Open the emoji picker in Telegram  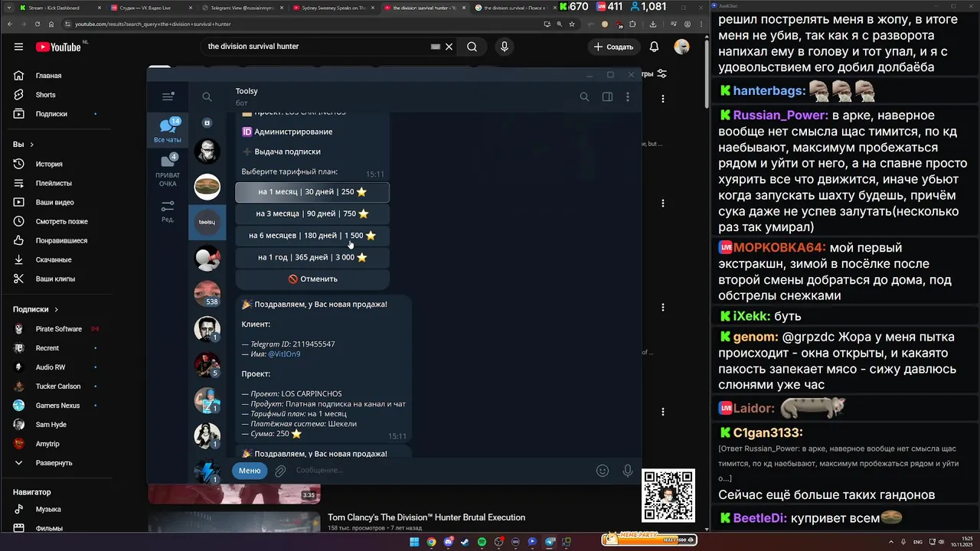point(603,471)
